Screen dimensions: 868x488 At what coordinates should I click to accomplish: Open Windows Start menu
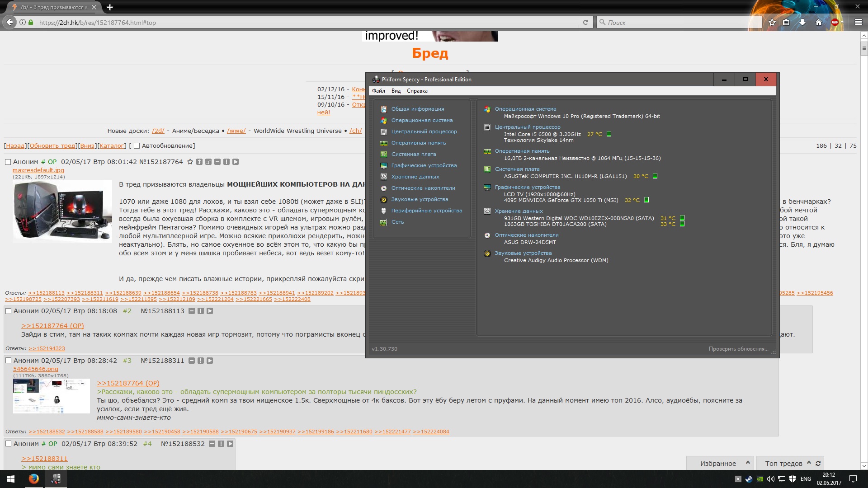pyautogui.click(x=11, y=479)
